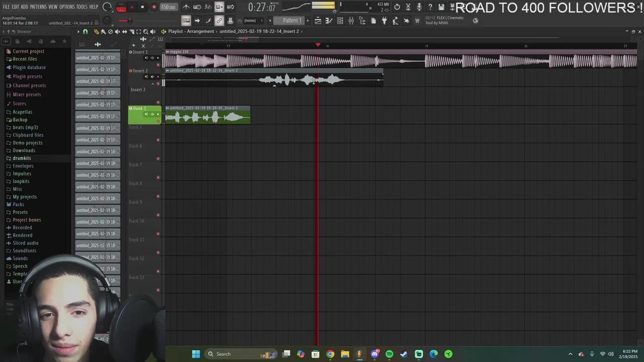
Task: Select the Draw pencil tool in playlist
Action: (96, 32)
